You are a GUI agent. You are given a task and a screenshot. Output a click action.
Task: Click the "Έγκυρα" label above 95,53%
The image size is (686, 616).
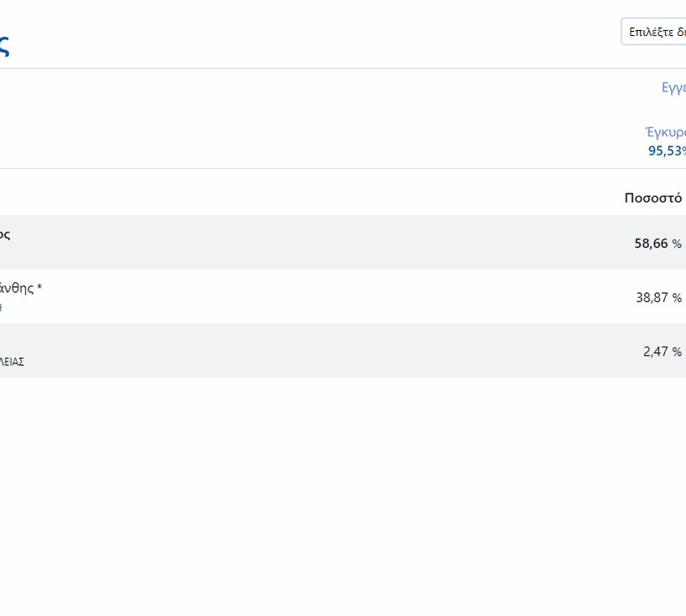666,132
